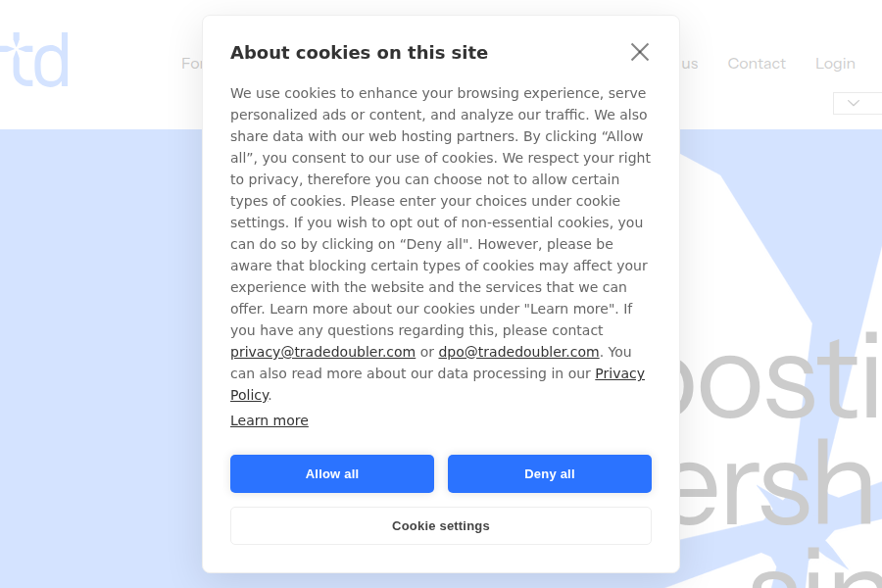Screen dimensions: 882x588
Task: Open the Privacy Policy link
Action: [x=619, y=373]
